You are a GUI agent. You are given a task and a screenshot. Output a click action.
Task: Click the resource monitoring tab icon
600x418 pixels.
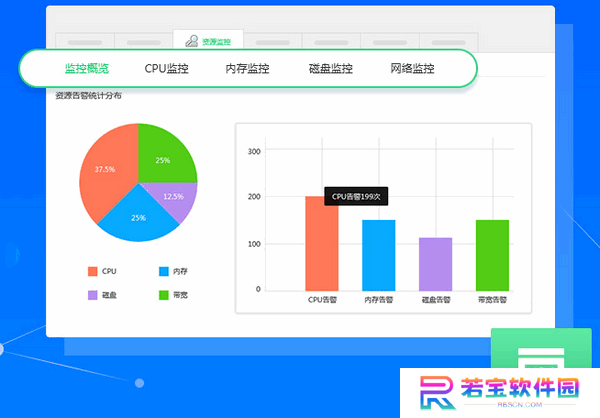pyautogui.click(x=192, y=41)
